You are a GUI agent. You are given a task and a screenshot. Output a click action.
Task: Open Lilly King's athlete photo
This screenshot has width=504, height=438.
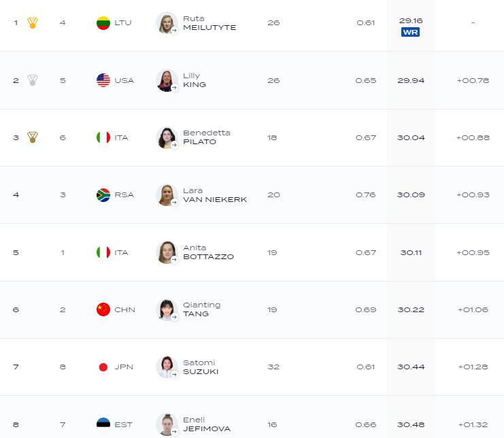point(167,80)
